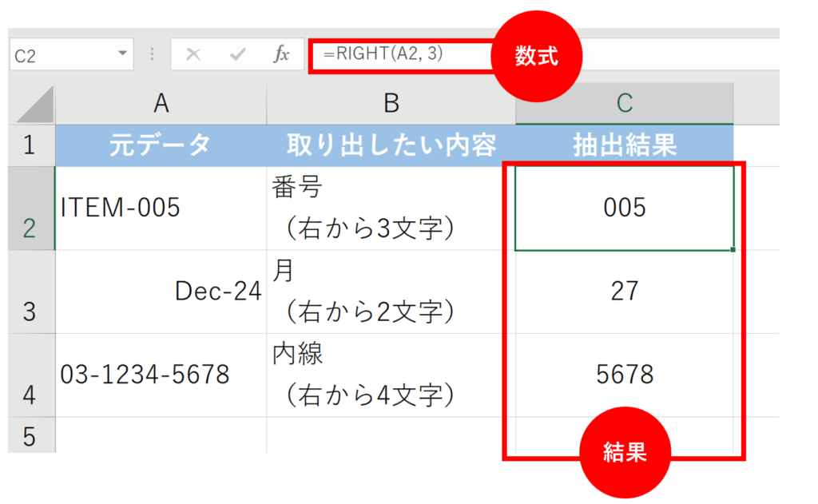Image resolution: width=818 pixels, height=504 pixels.
Task: Select the result cell showing 5678
Action: point(625,374)
